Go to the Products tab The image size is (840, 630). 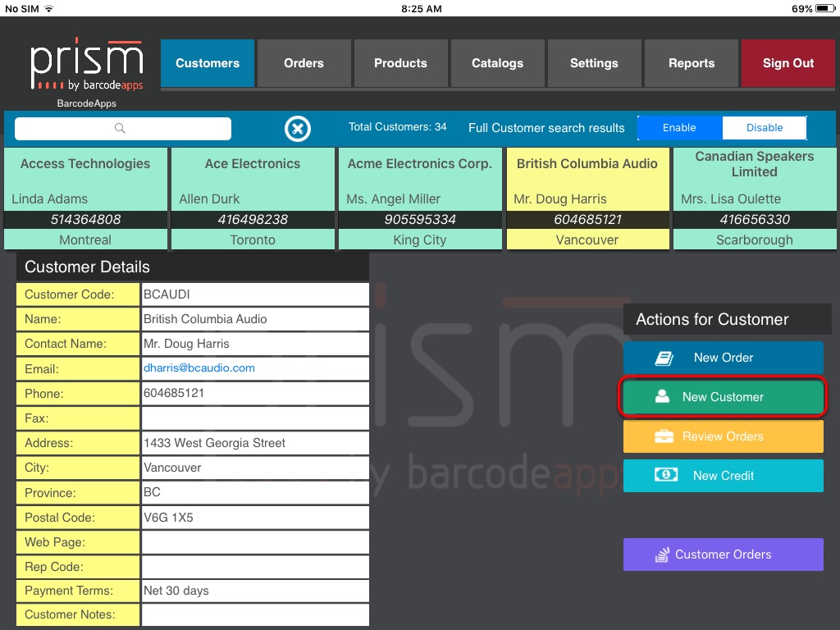(x=400, y=63)
